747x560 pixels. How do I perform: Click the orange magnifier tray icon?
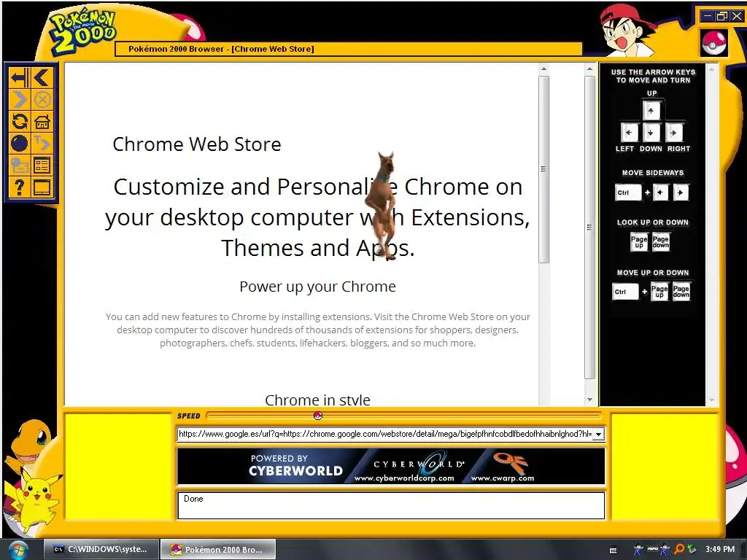pyautogui.click(x=679, y=550)
